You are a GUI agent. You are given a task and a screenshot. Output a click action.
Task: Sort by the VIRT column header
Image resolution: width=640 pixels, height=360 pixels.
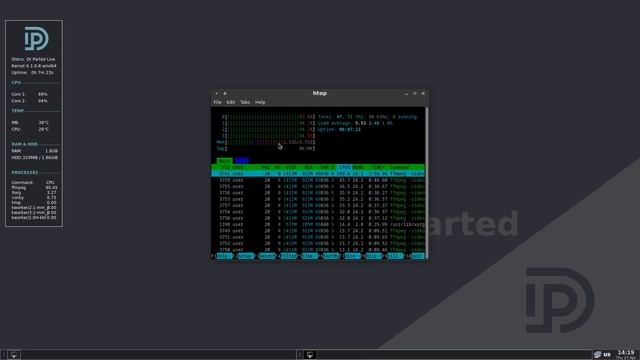(291, 167)
